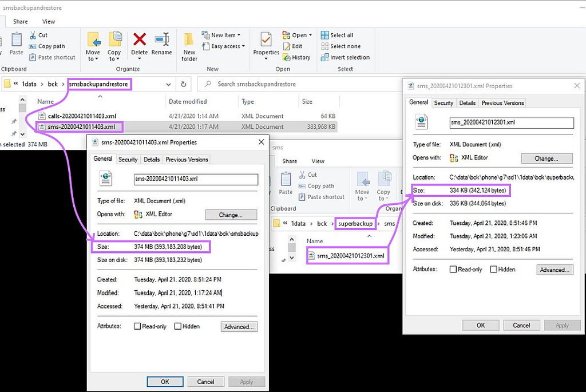The height and width of the screenshot is (392, 586).
Task: Refresh the smsbackupandrestore folder
Action: 184,85
